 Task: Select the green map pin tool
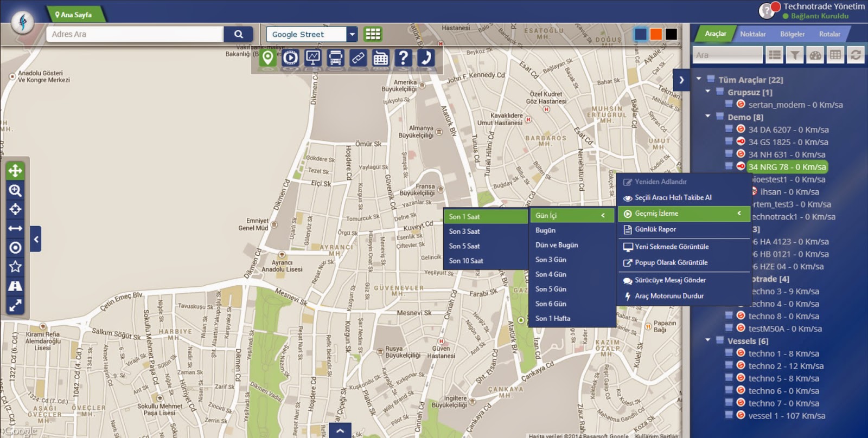click(x=267, y=57)
